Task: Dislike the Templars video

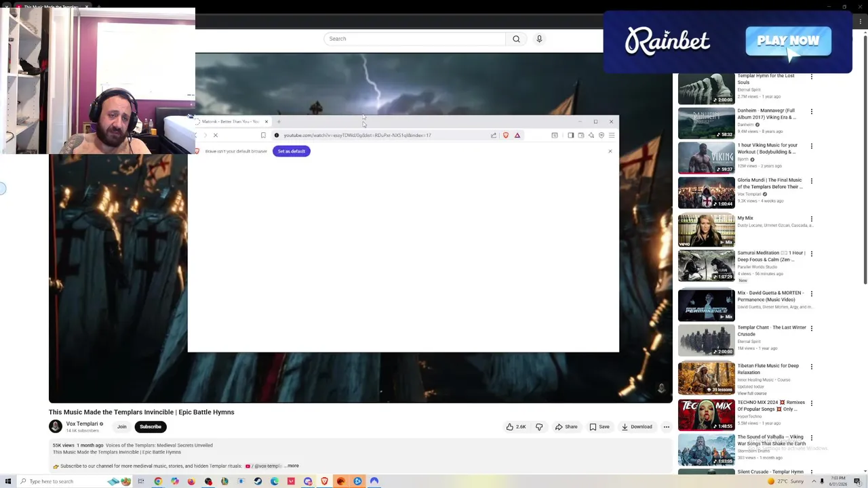Action: 539,427
